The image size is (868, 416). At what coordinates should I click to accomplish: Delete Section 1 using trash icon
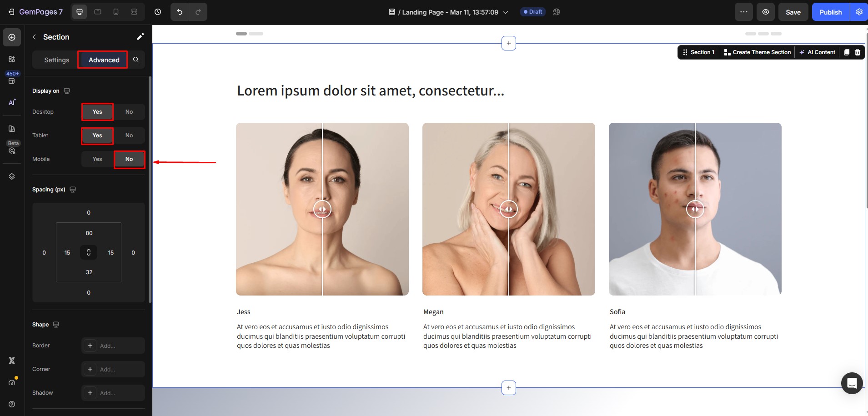click(x=858, y=52)
